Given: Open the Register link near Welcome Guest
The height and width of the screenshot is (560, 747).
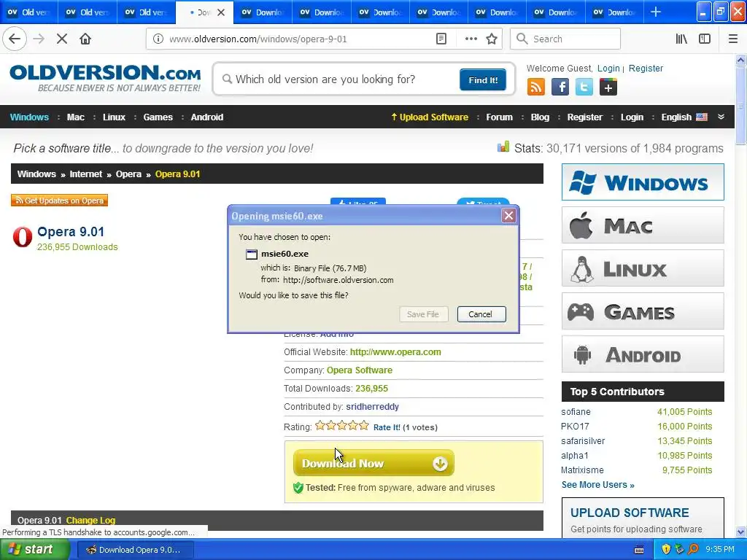Looking at the screenshot, I should 646,68.
